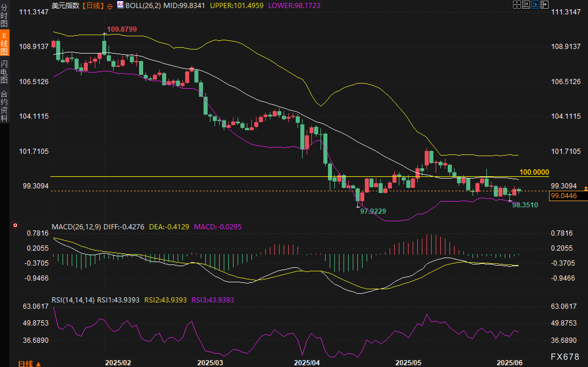This screenshot has height=367, width=588.
Task: Expand the 日线 period selector at bottom left
Action: tap(29, 363)
